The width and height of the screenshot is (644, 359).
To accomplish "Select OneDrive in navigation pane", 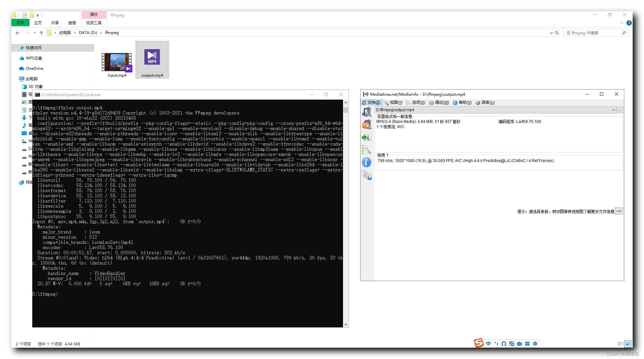I will (x=31, y=69).
